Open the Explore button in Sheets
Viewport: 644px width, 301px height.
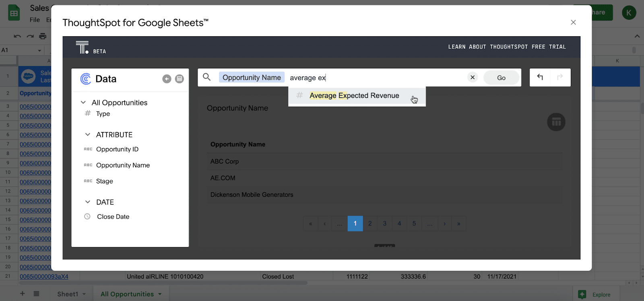pyautogui.click(x=594, y=295)
